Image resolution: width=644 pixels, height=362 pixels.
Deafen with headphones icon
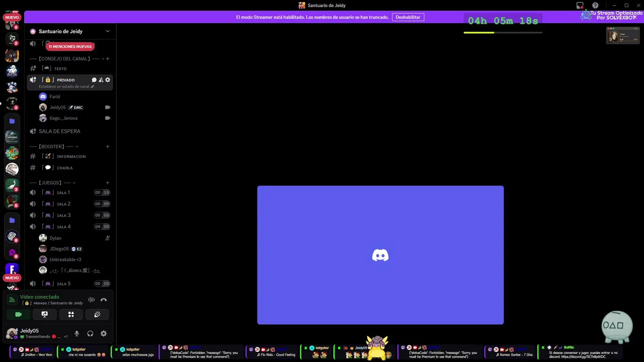90,333
